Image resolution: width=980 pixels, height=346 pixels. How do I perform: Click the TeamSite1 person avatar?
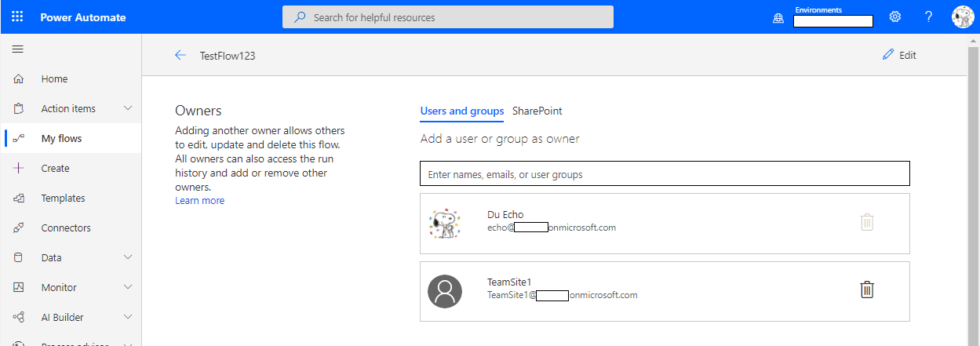coord(445,291)
